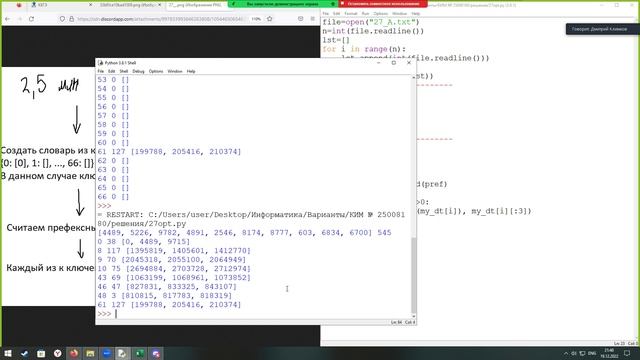The image size is (640, 360).
Task: Open Window menu in the editor window
Action: (399, 13)
